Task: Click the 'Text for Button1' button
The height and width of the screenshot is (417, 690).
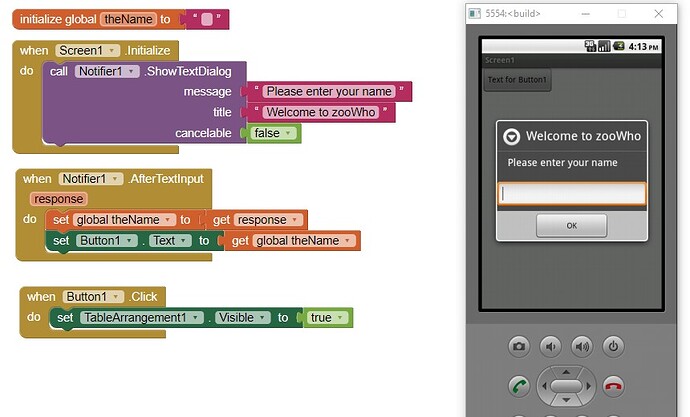Action: tap(517, 80)
